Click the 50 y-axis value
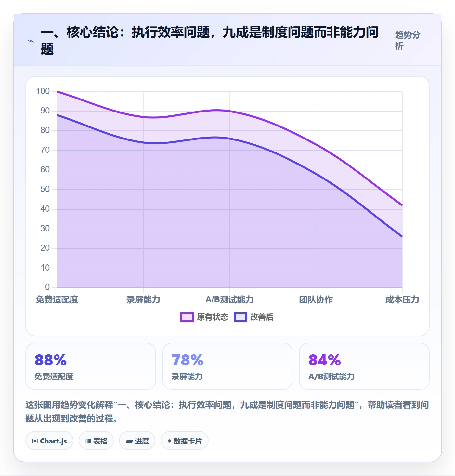 45,189
